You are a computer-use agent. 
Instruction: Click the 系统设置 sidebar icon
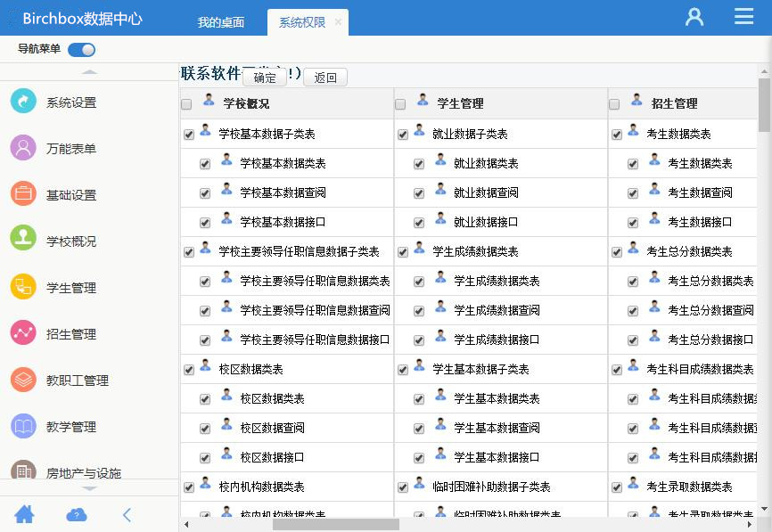[x=23, y=101]
